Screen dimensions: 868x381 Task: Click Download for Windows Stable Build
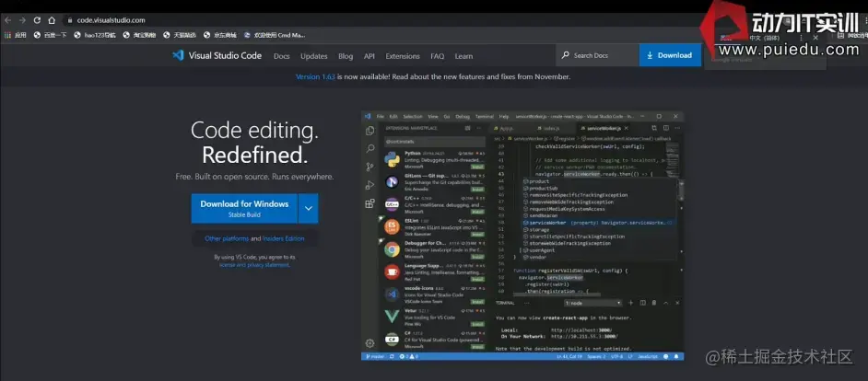coord(244,209)
